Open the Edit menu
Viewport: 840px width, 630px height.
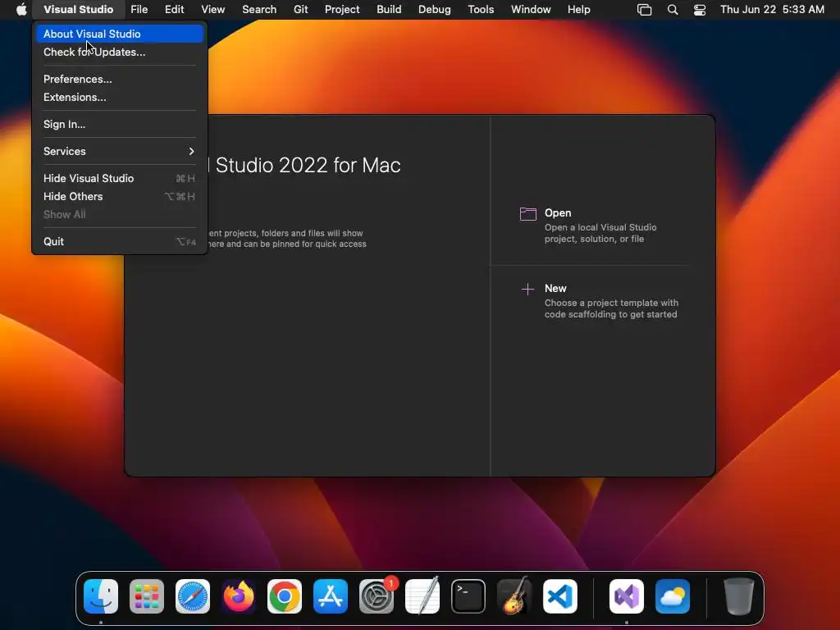point(174,10)
